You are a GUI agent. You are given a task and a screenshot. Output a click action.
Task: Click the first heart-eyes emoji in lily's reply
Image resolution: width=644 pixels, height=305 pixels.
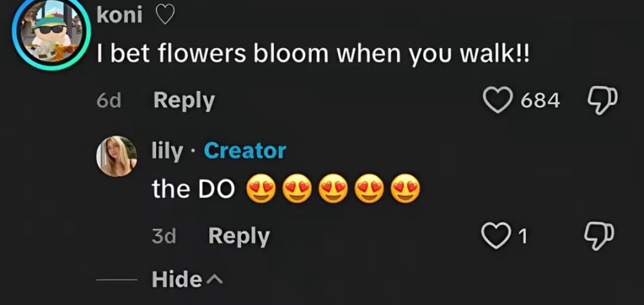(x=260, y=189)
